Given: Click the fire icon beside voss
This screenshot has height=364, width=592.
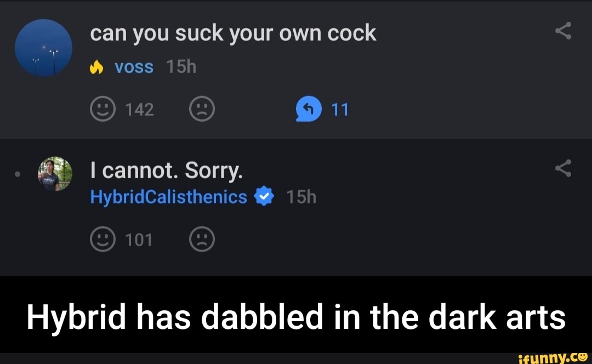Looking at the screenshot, I should pyautogui.click(x=96, y=67).
